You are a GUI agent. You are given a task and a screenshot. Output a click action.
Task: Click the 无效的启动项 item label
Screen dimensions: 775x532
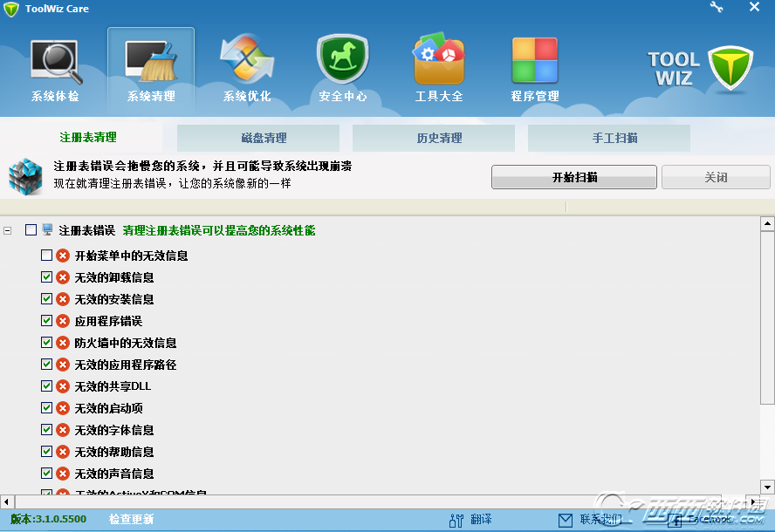click(109, 408)
